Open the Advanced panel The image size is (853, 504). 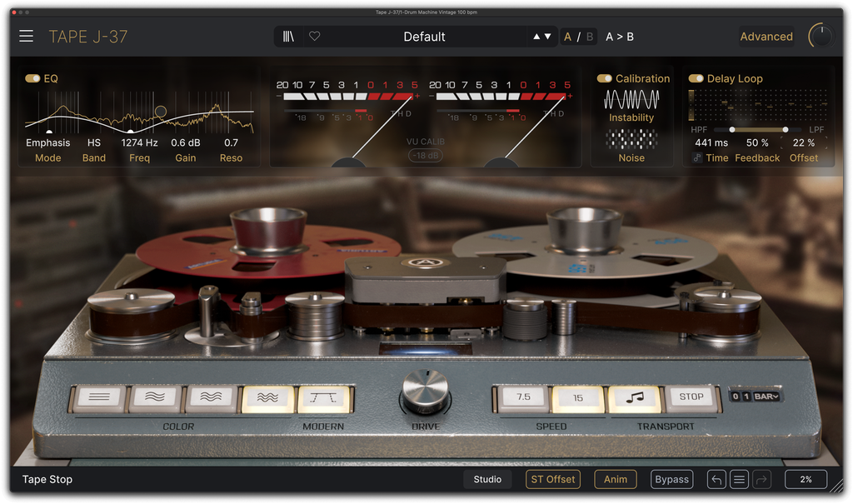click(x=766, y=37)
